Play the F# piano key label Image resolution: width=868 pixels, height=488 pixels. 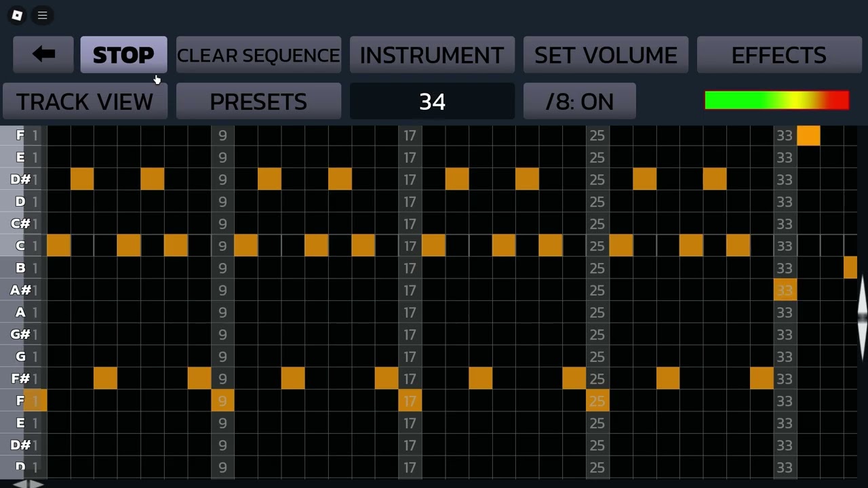point(20,378)
